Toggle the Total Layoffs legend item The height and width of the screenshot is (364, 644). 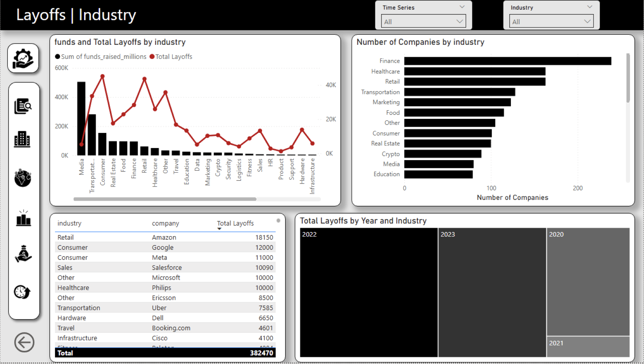coord(171,57)
